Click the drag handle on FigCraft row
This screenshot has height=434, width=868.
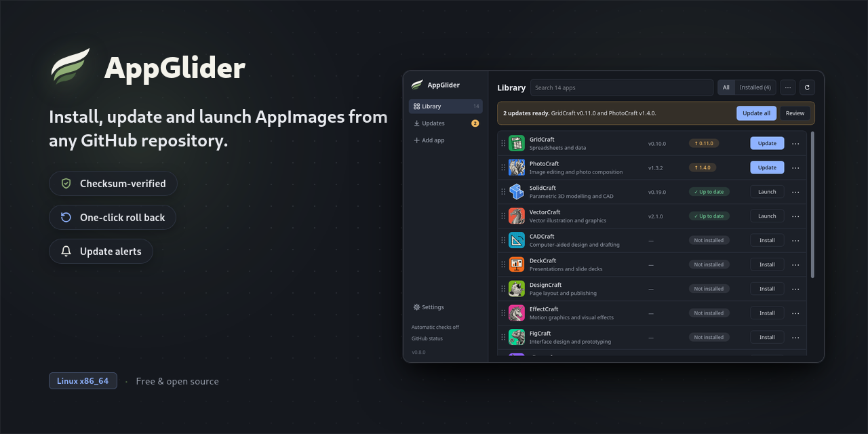point(503,337)
